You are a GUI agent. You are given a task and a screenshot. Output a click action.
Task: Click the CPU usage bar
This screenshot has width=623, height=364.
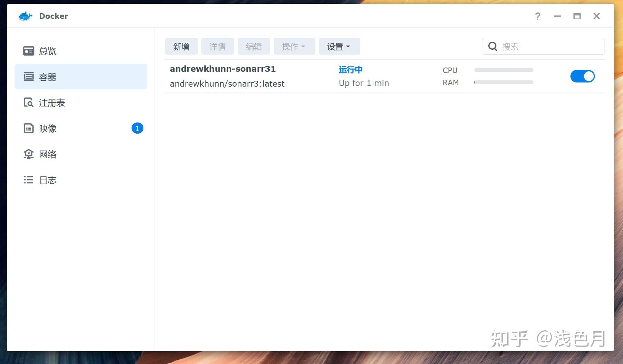tap(504, 70)
